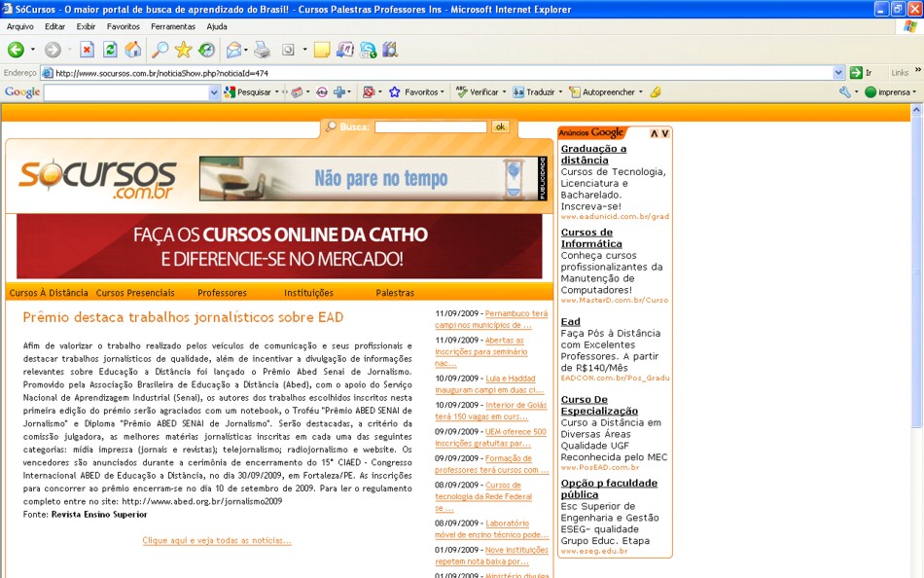The image size is (924, 578).
Task: Open 'Lula e Haddad inauguram campi' news link
Action: click(x=489, y=384)
